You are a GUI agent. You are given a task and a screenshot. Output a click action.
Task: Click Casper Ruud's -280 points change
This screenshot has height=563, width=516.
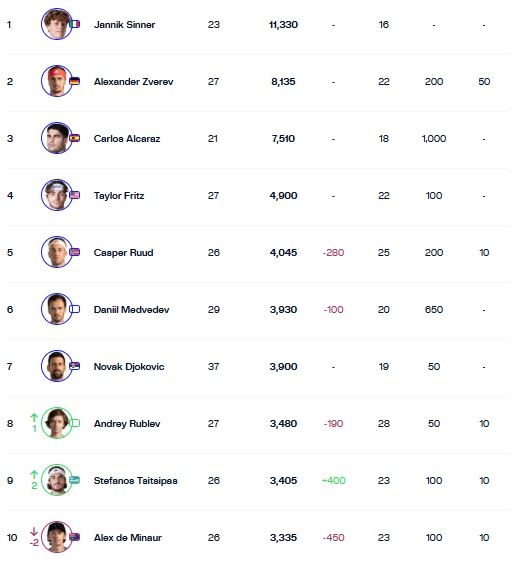334,253
